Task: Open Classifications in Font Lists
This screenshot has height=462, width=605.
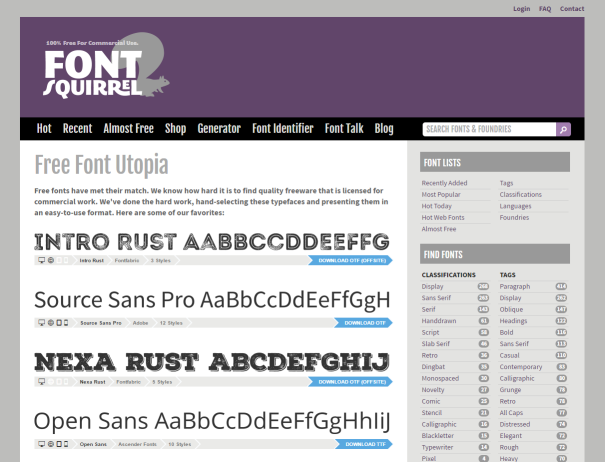Action: tap(521, 195)
